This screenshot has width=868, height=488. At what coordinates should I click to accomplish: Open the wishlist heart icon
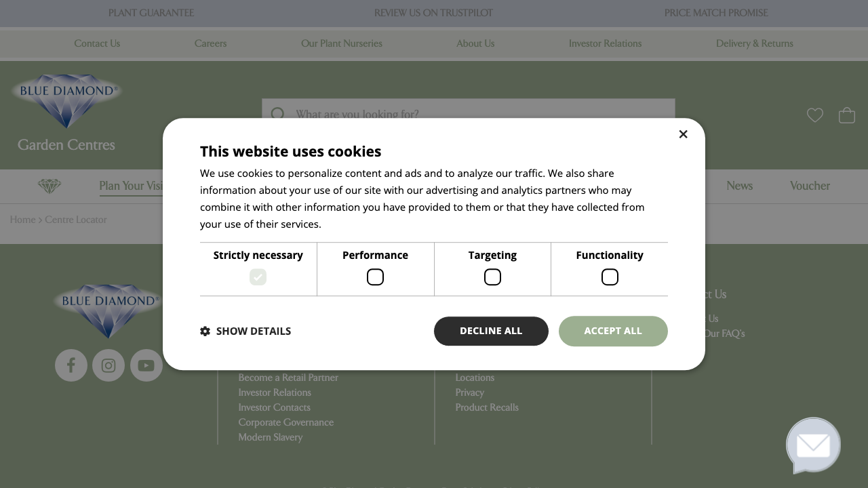(x=815, y=115)
